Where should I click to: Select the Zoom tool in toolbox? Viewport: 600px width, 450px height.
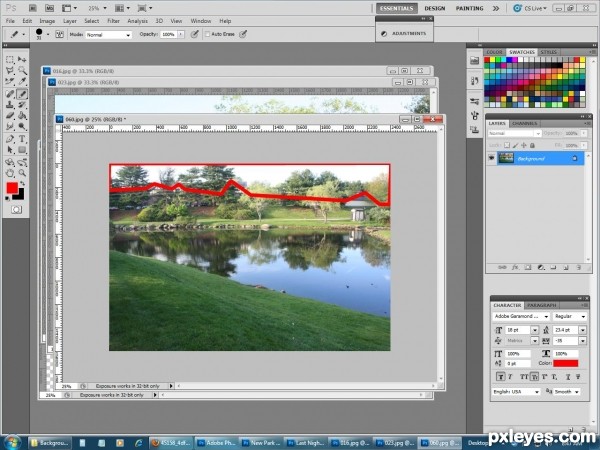(22, 173)
